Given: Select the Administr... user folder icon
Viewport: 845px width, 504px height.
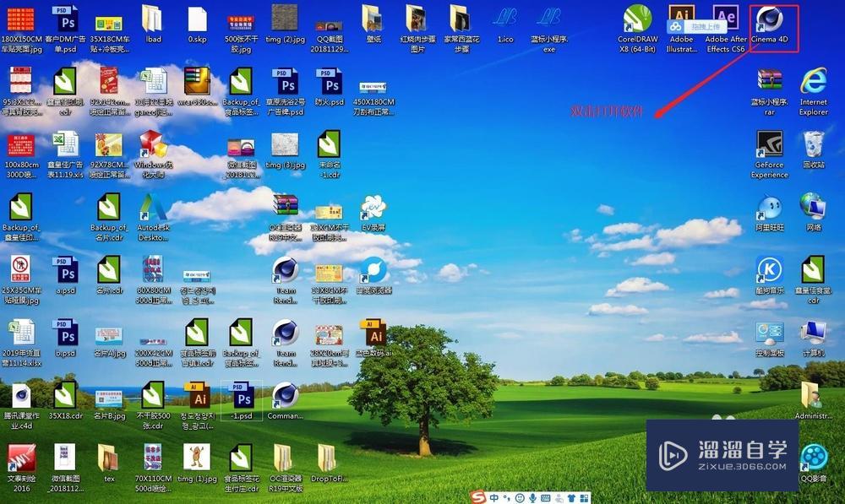Looking at the screenshot, I should (x=813, y=401).
